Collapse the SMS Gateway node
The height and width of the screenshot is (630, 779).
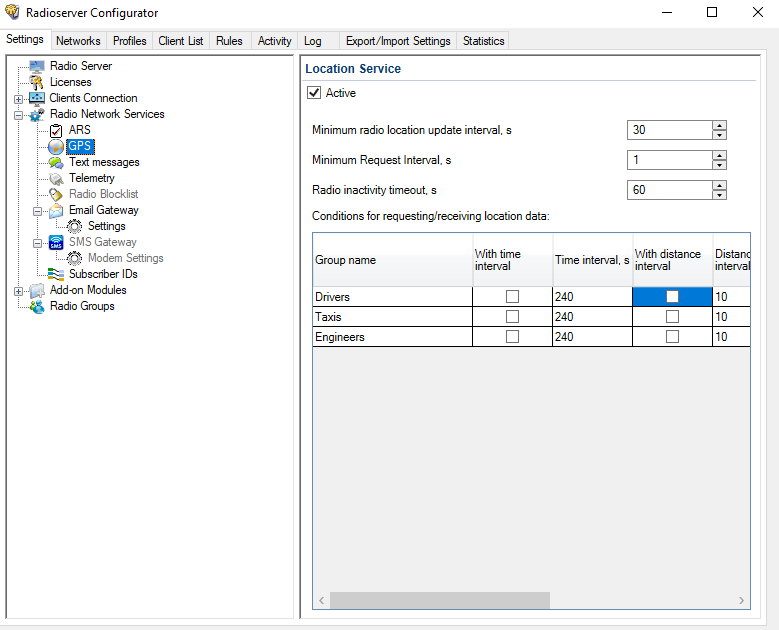pyautogui.click(x=38, y=243)
